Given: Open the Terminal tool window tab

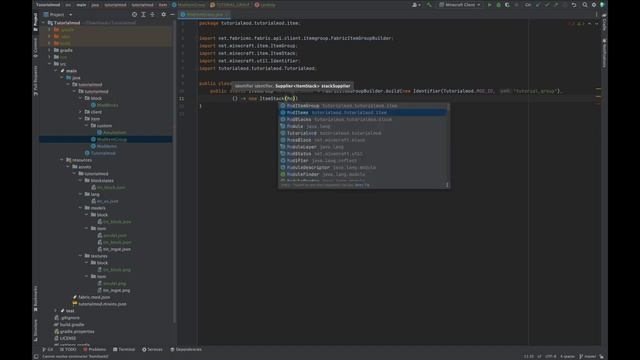Looking at the screenshot, I should (x=124, y=349).
